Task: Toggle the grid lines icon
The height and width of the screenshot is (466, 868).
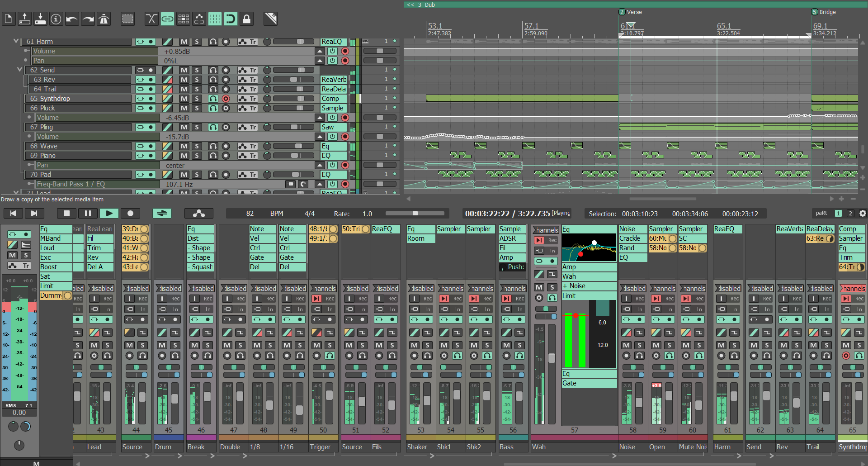Action: [x=215, y=19]
